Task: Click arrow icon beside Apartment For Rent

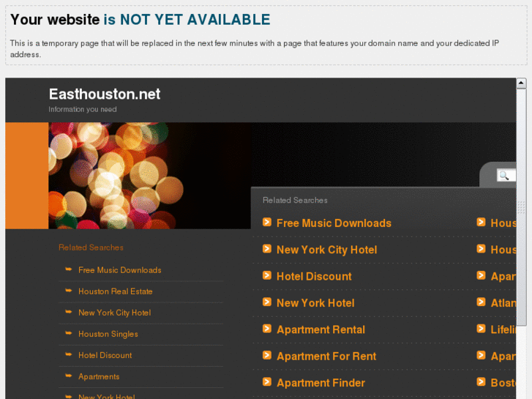Action: coord(267,355)
